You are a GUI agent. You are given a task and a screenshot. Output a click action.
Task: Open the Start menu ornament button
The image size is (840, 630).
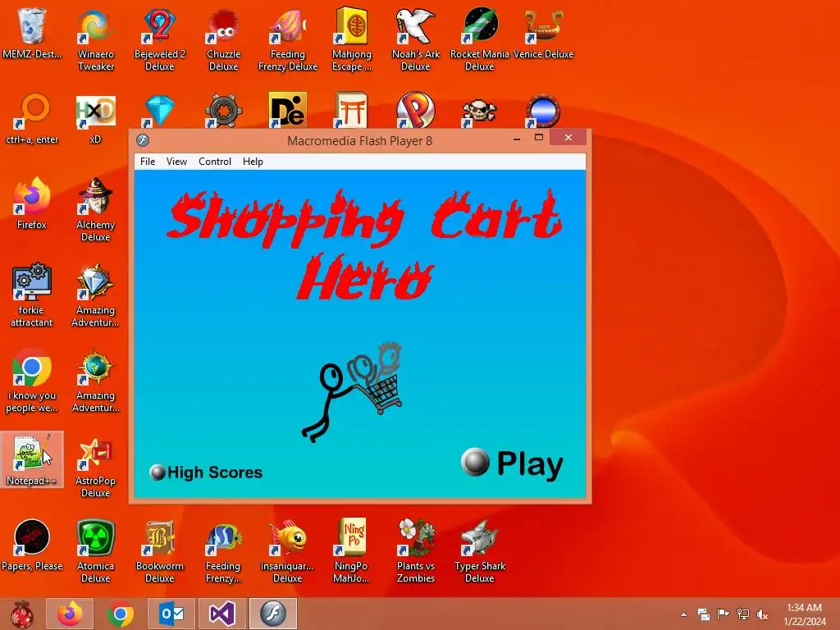[22, 614]
